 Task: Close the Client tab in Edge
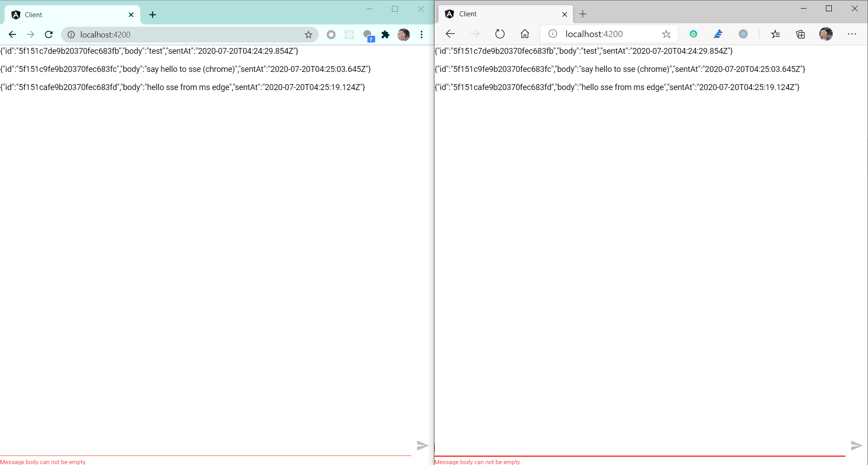pyautogui.click(x=565, y=14)
